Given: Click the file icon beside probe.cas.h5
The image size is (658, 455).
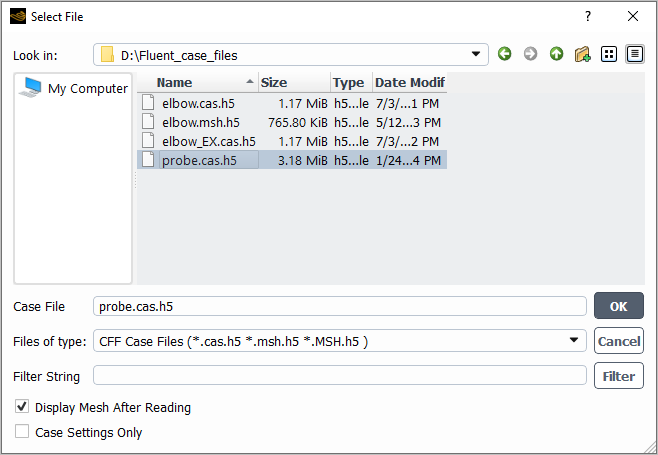Looking at the screenshot, I should coord(148,160).
